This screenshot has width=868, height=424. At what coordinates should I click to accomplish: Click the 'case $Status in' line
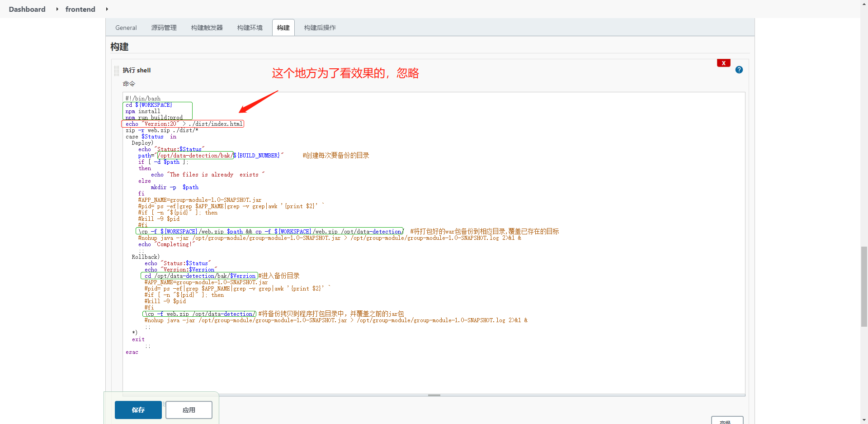click(x=151, y=137)
